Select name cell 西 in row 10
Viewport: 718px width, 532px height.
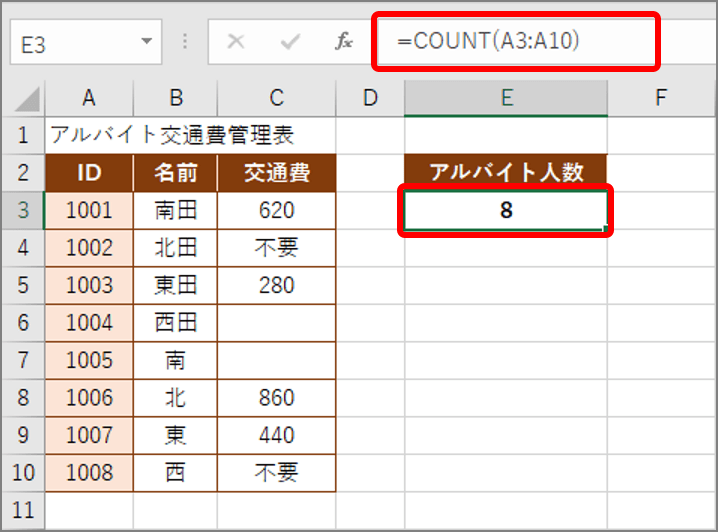pyautogui.click(x=175, y=473)
